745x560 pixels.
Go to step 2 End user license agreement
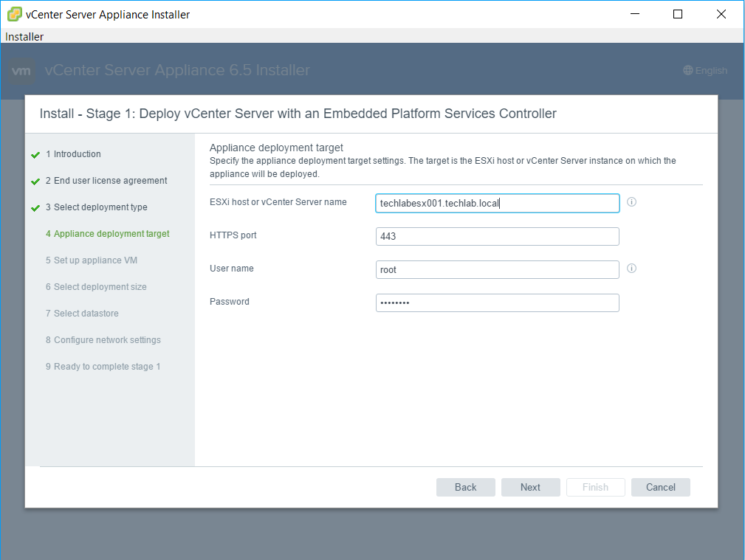coord(106,181)
